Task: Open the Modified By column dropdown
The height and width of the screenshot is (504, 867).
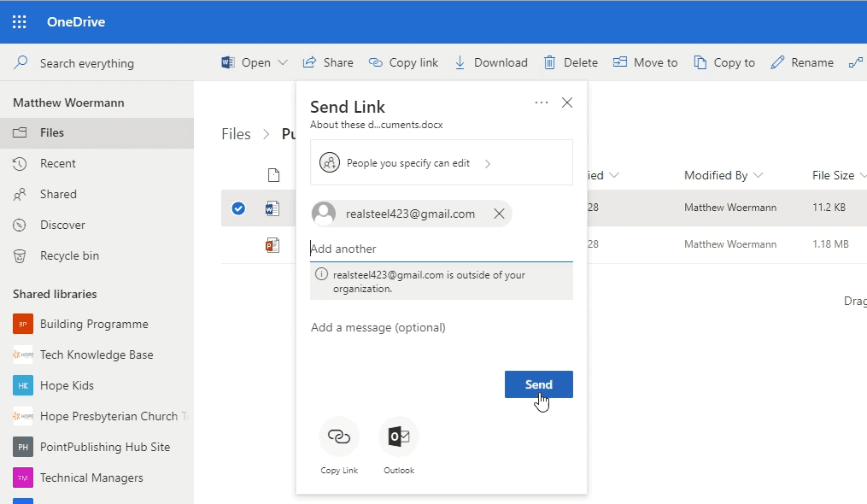Action: coord(758,175)
